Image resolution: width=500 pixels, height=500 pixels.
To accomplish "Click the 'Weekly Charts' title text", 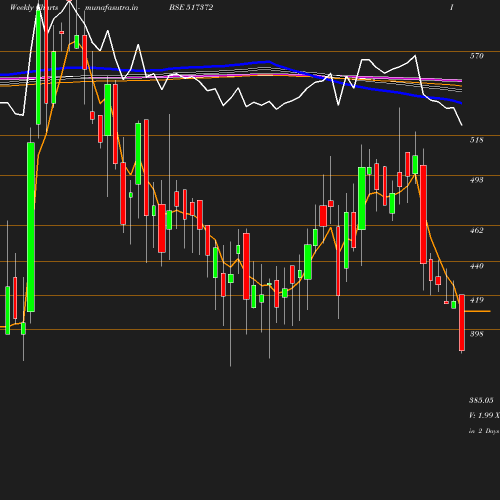I will click(x=34, y=7).
